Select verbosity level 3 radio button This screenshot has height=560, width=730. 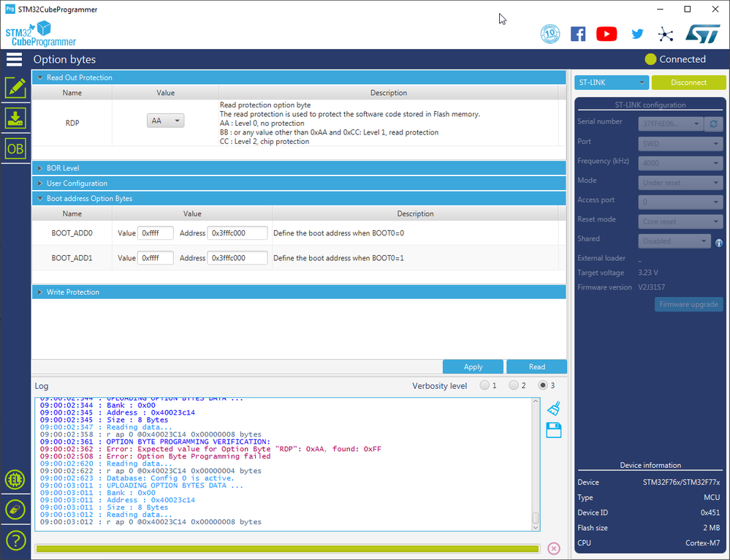[543, 385]
